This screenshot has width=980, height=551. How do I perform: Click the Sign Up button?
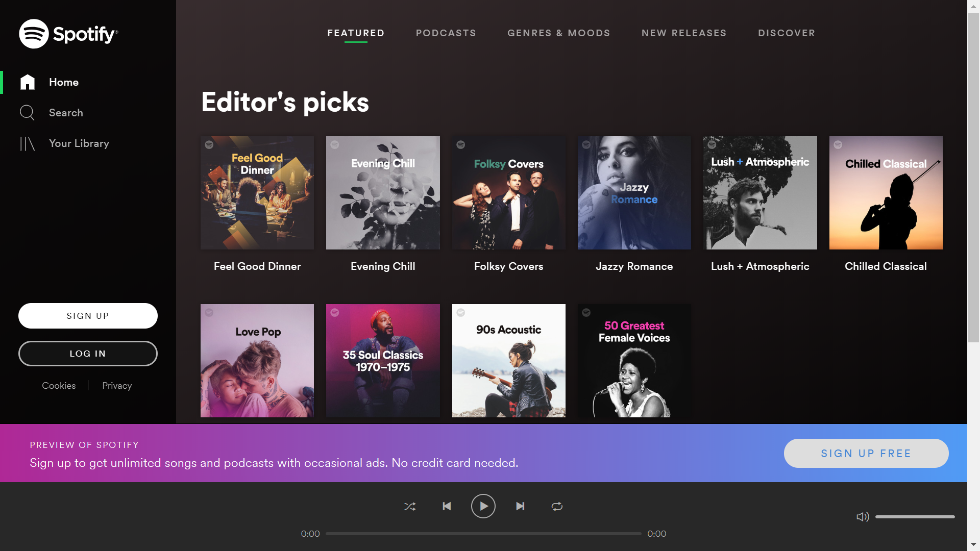point(87,315)
